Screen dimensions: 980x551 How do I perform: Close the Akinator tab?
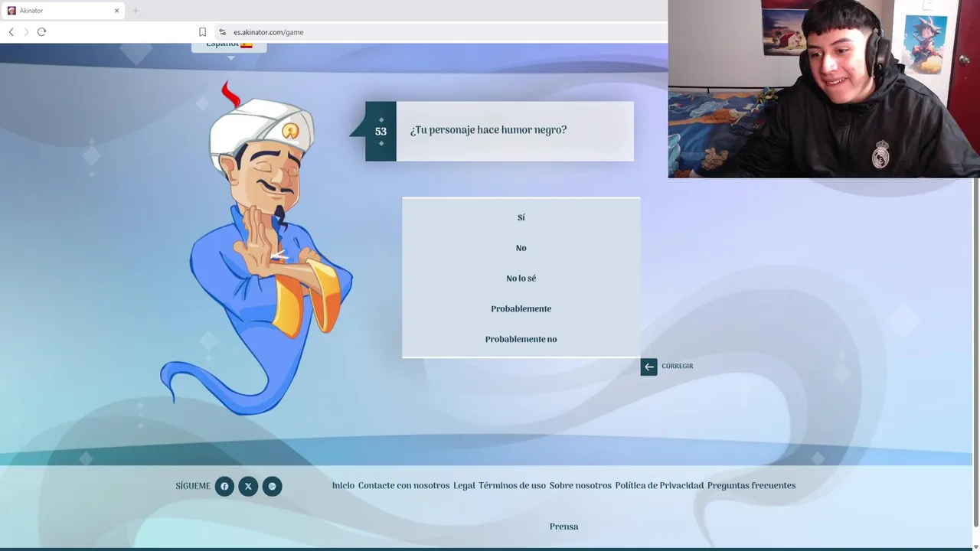coord(116,11)
